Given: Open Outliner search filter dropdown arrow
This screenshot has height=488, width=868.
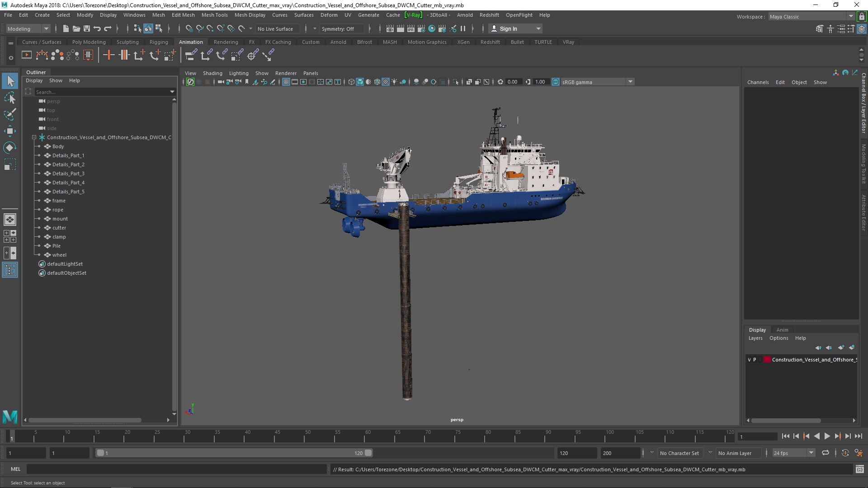Looking at the screenshot, I should click(x=172, y=92).
